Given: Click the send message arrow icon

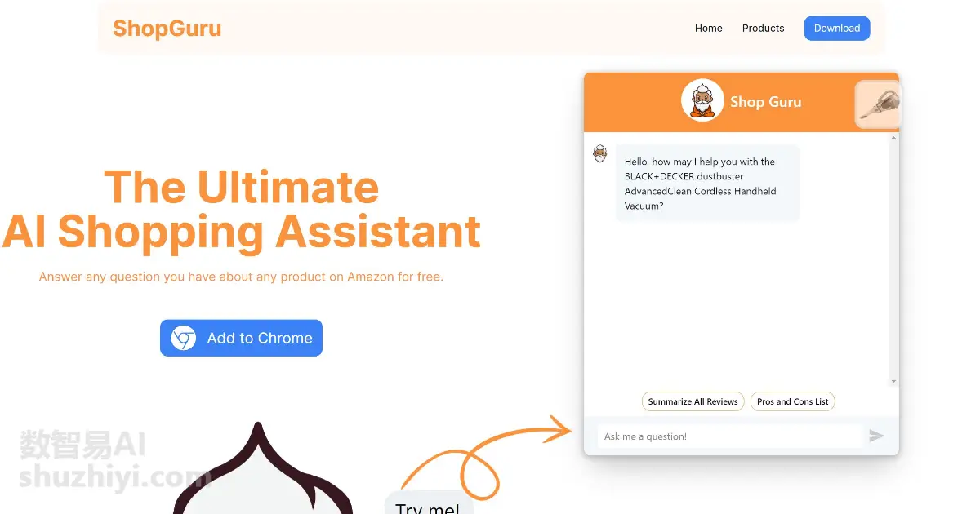Looking at the screenshot, I should tap(876, 436).
